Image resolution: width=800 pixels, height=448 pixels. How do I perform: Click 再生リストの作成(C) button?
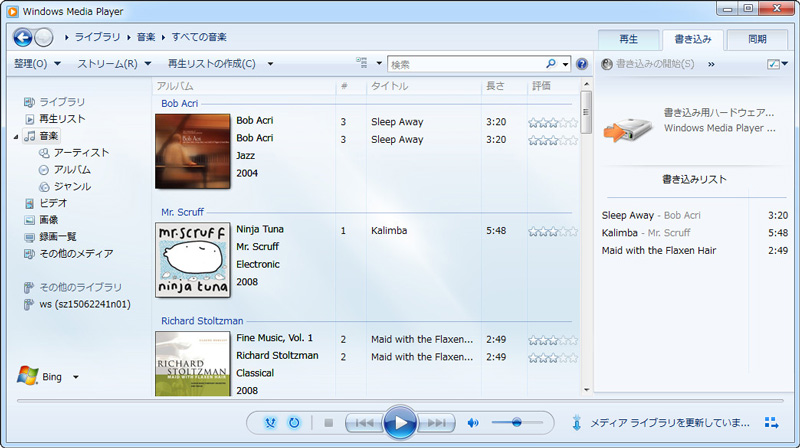pos(211,64)
